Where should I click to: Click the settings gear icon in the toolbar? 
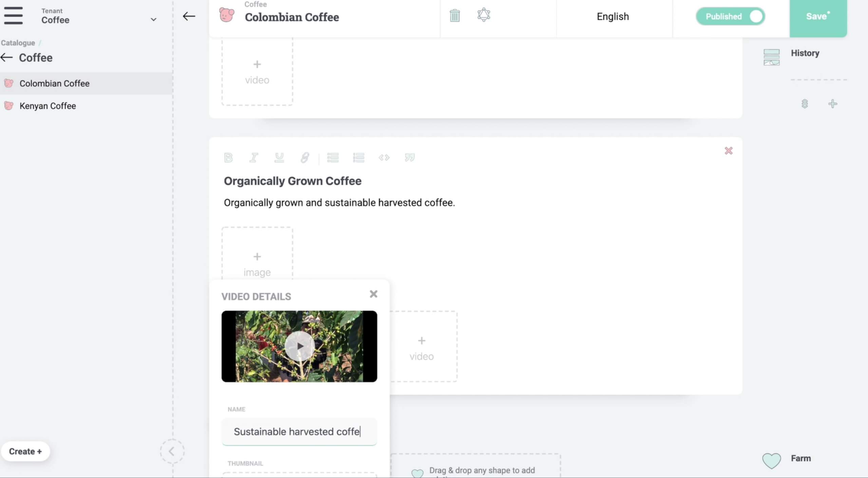click(x=483, y=16)
